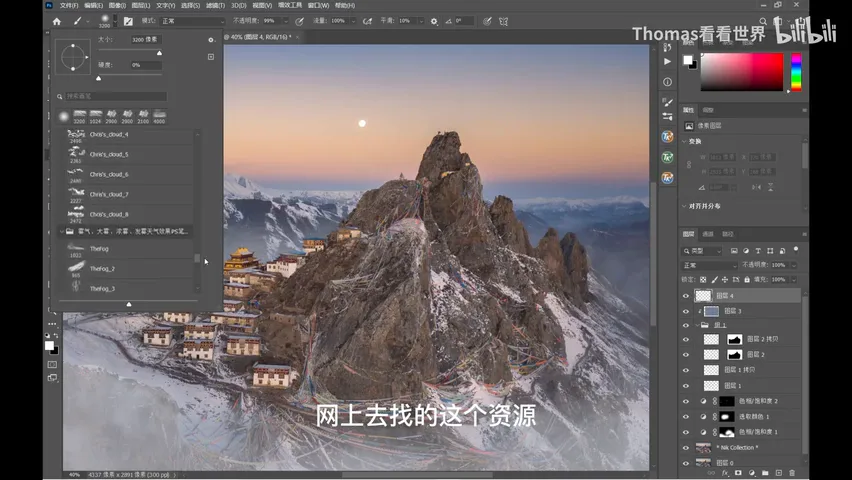852x480 pixels.
Task: Toggle visibility of 选取颜色 1 layer
Action: point(686,416)
